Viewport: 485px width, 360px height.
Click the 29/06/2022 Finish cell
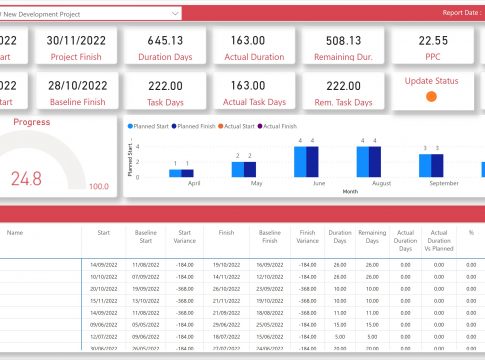coord(226,325)
